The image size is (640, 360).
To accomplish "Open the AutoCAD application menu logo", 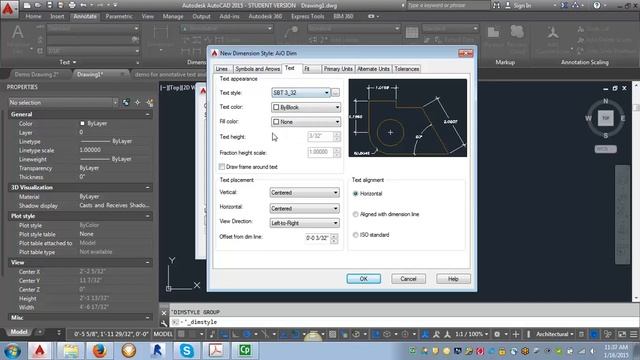I will tap(8, 9).
